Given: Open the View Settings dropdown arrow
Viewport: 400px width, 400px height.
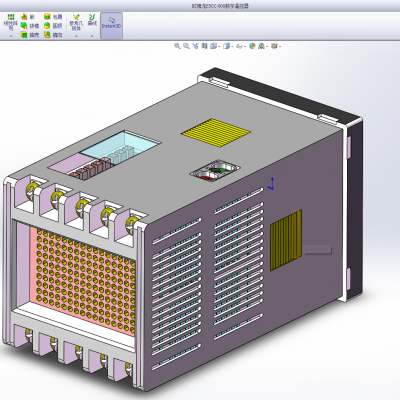Looking at the screenshot, I should tap(280, 46).
